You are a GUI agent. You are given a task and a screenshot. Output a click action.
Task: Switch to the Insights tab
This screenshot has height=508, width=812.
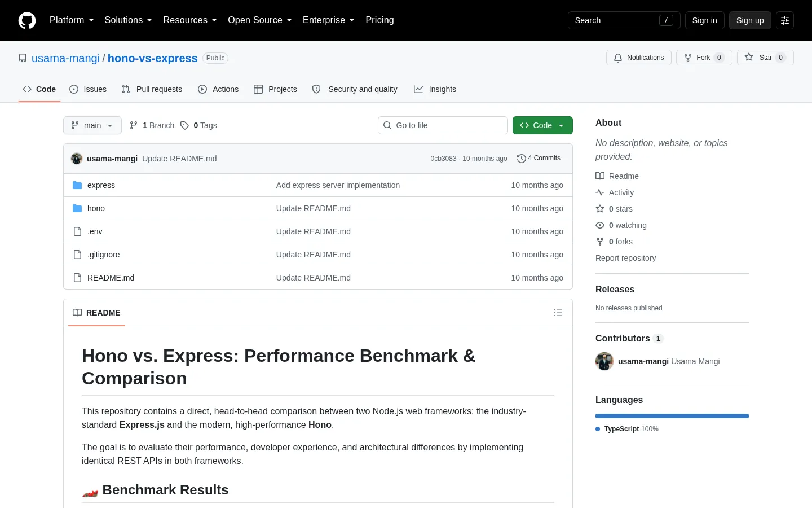(x=435, y=89)
